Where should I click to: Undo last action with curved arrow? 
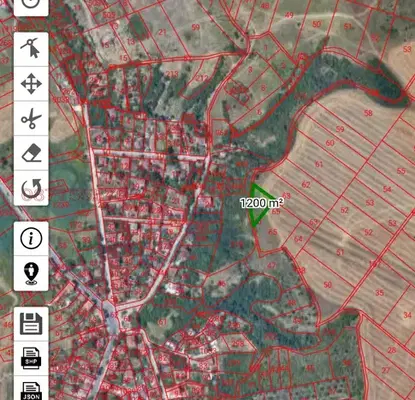[x=31, y=188]
